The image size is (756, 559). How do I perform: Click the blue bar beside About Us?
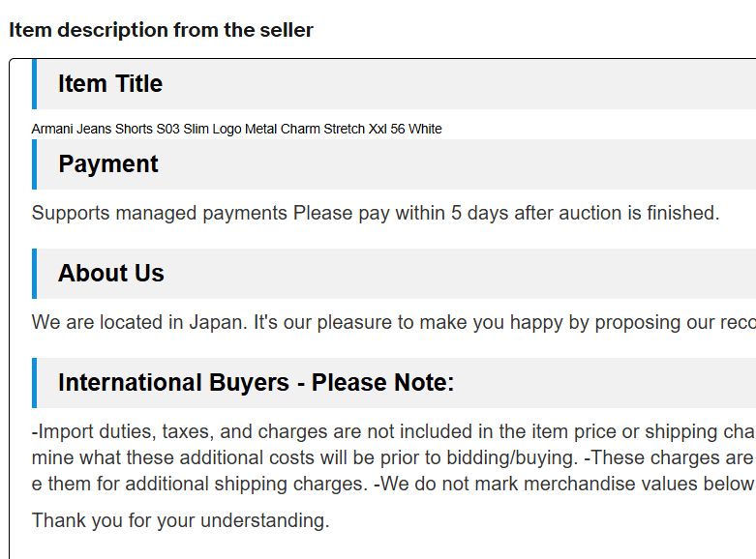click(34, 274)
